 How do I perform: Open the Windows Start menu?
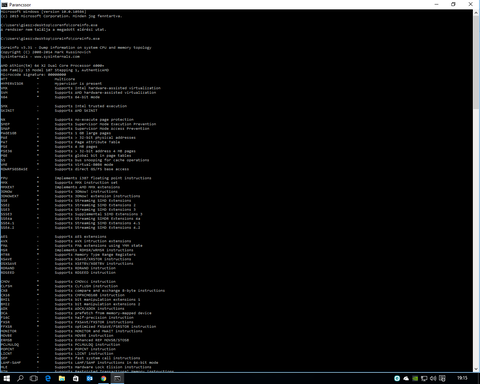coord(6,378)
